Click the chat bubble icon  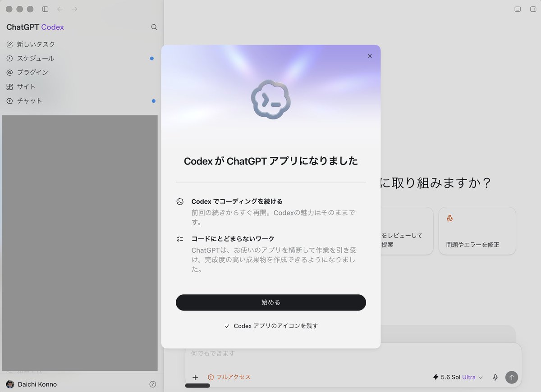(10, 101)
